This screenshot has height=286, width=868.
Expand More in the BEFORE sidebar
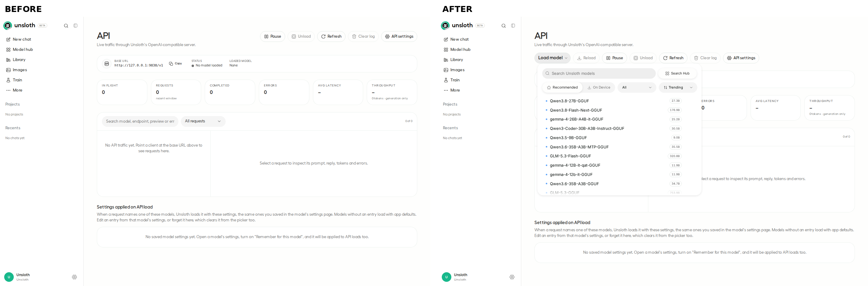tap(14, 90)
